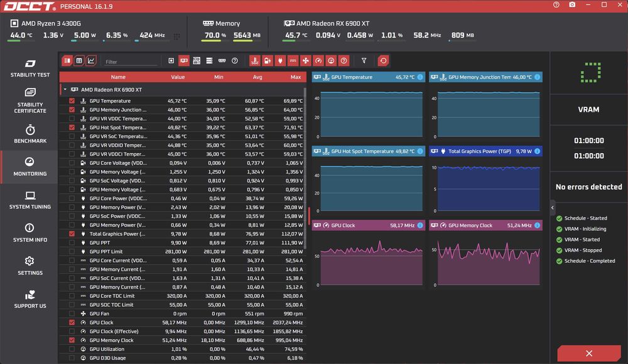Click the funnel filter icon
This screenshot has width=628, height=364.
click(364, 61)
